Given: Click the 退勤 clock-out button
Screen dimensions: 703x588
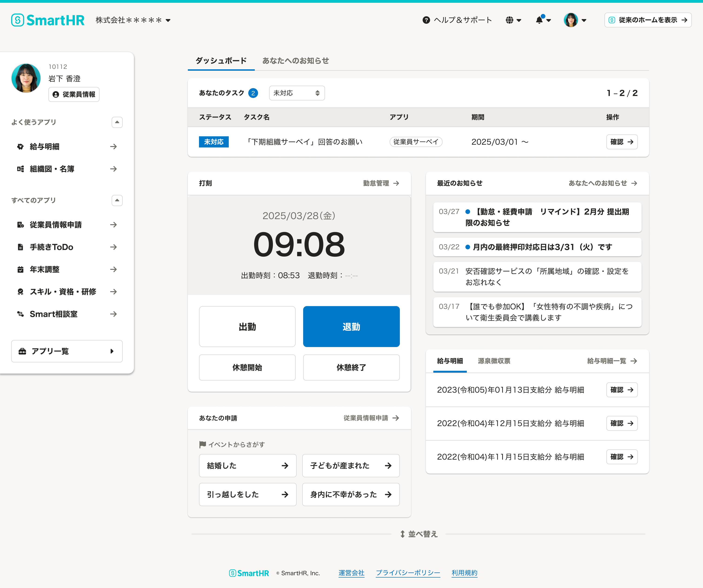Looking at the screenshot, I should pos(351,327).
